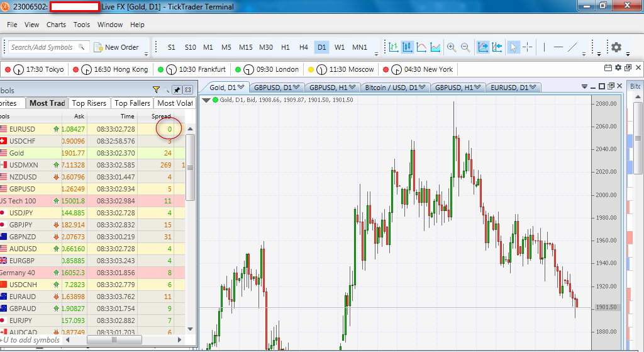
Task: Pick the trend line drawing tool
Action: click(x=572, y=47)
